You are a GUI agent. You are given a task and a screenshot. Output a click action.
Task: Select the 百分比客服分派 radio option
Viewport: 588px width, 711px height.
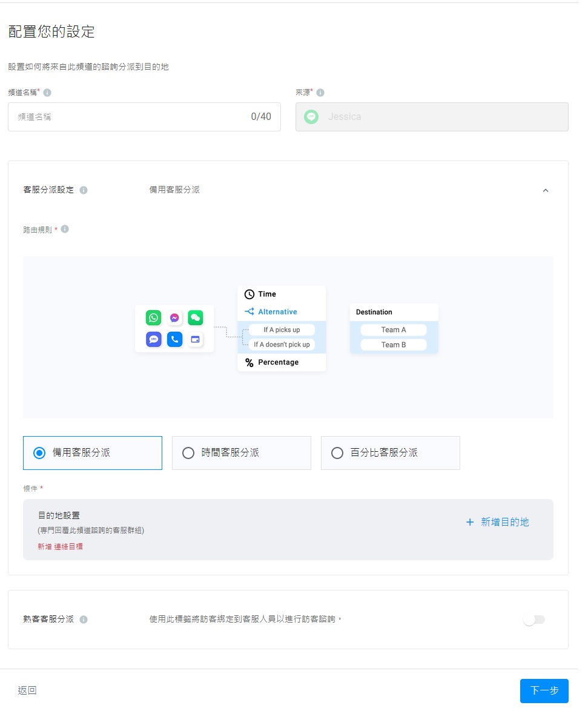[x=391, y=452]
